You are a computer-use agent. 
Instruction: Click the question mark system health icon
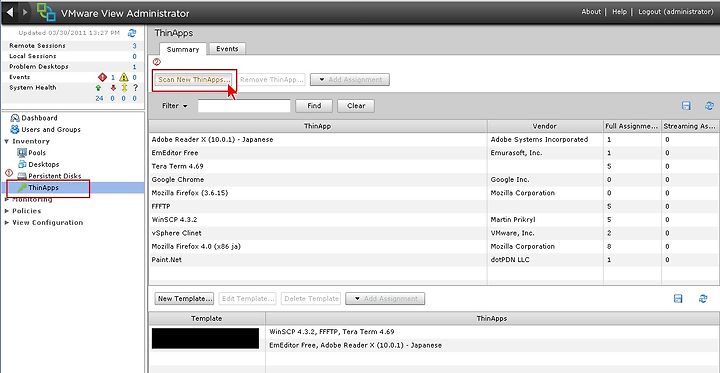tap(135, 88)
